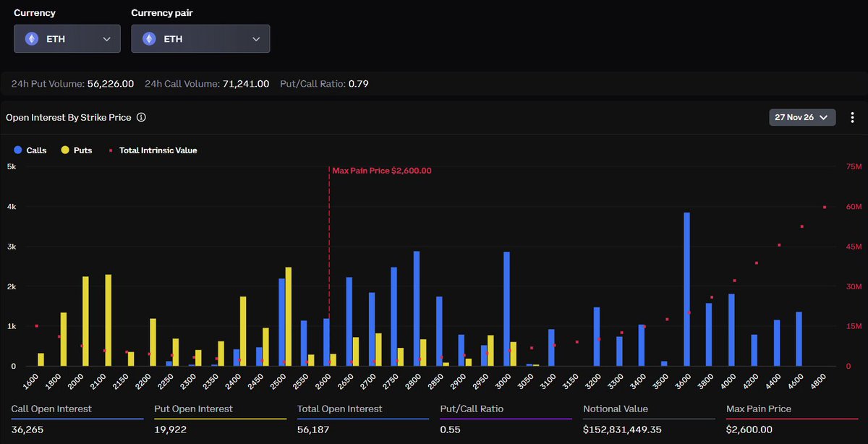Viewport: 868px width, 444px height.
Task: Select the Total Open Interest value 56,187
Action: pyautogui.click(x=314, y=430)
